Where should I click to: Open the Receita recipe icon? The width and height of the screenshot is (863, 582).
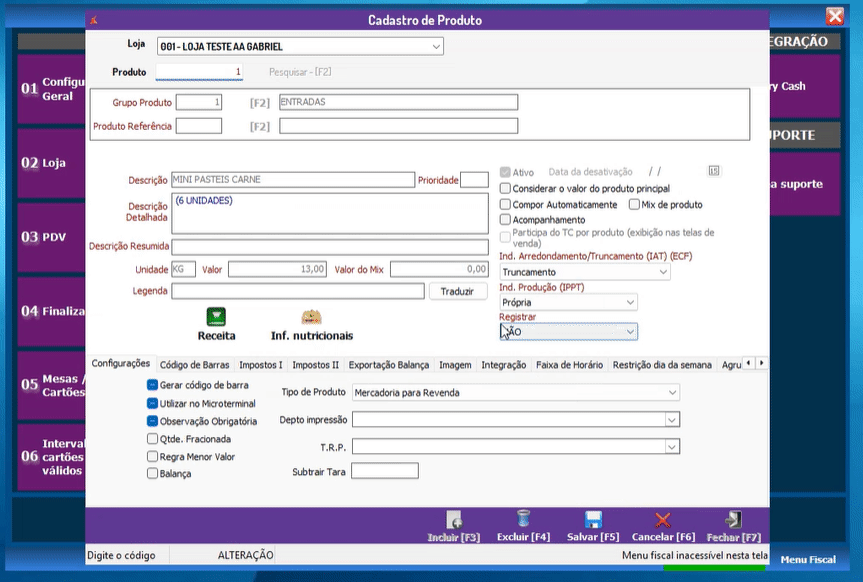click(x=216, y=317)
